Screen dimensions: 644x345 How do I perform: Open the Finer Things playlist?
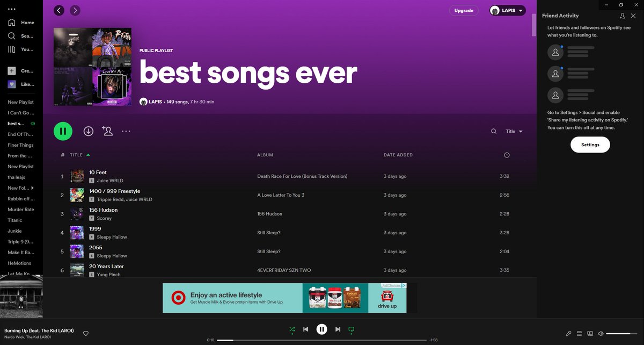pyautogui.click(x=20, y=145)
